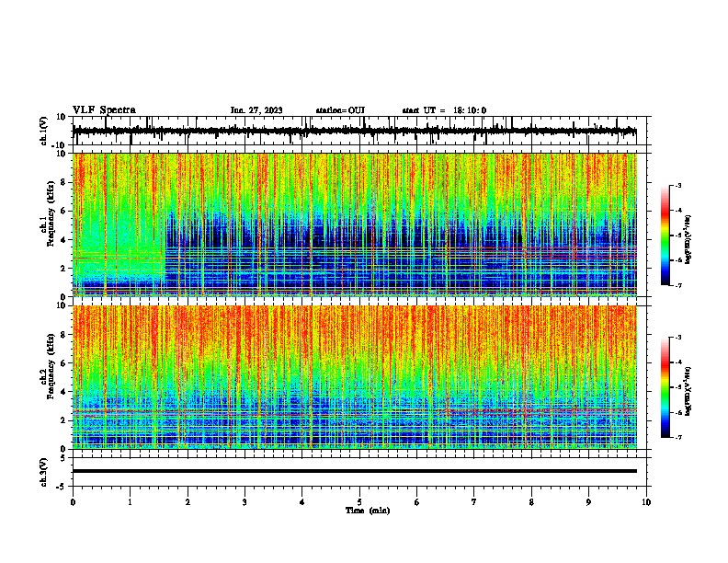Click the "VLF Spectra" title text
This screenshot has width=728, height=563.
(104, 110)
